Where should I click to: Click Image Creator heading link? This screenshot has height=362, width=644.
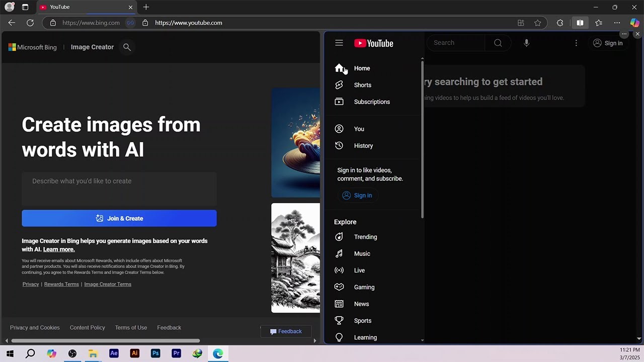tap(92, 47)
